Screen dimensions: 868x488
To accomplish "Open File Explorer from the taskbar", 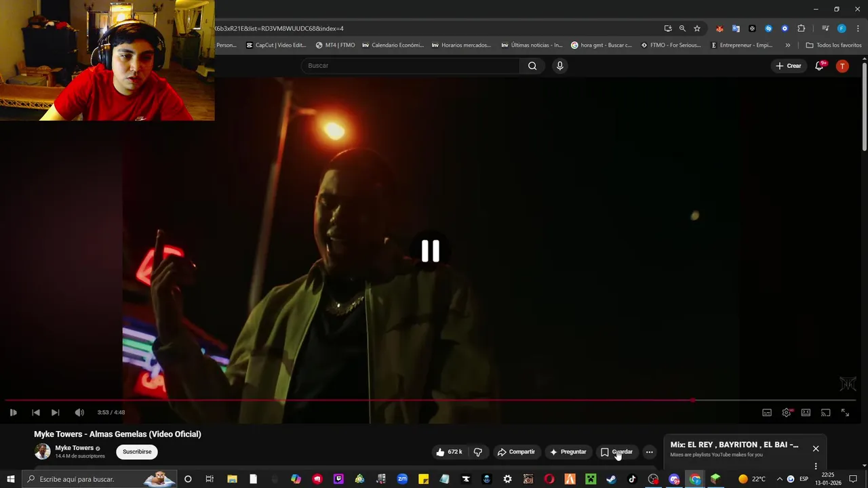I will coord(232,479).
